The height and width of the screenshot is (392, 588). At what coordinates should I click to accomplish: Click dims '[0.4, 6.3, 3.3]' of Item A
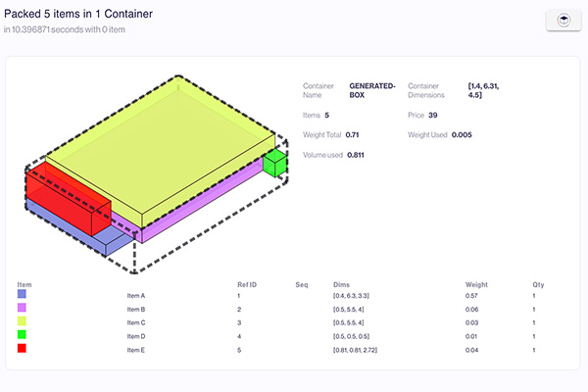click(x=351, y=296)
